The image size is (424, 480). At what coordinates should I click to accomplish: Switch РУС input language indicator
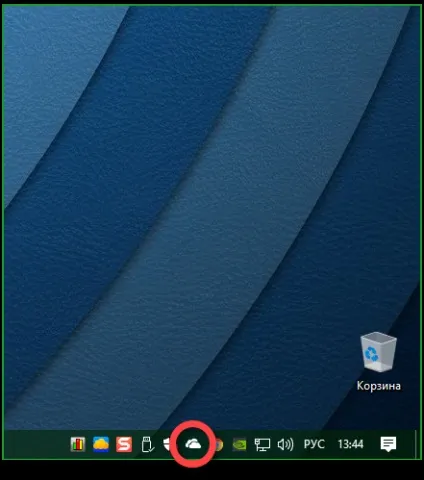tap(314, 444)
